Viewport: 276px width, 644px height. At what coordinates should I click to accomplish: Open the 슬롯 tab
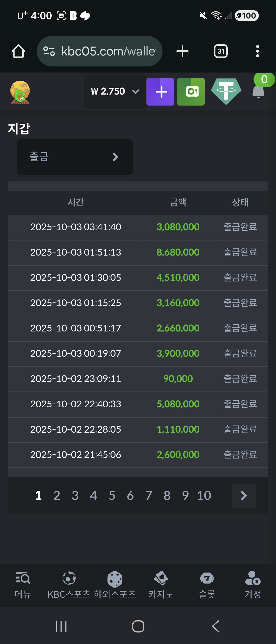coord(207,585)
